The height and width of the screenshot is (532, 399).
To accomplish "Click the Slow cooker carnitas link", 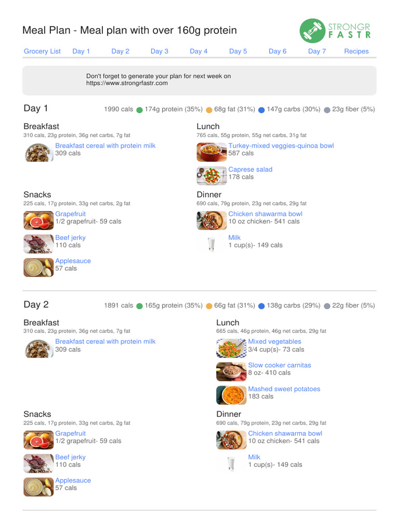I will (280, 365).
